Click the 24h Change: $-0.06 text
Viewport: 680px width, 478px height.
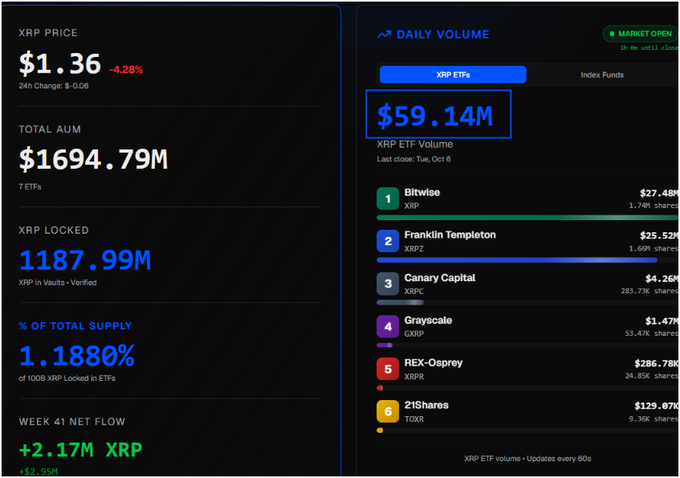pos(53,86)
